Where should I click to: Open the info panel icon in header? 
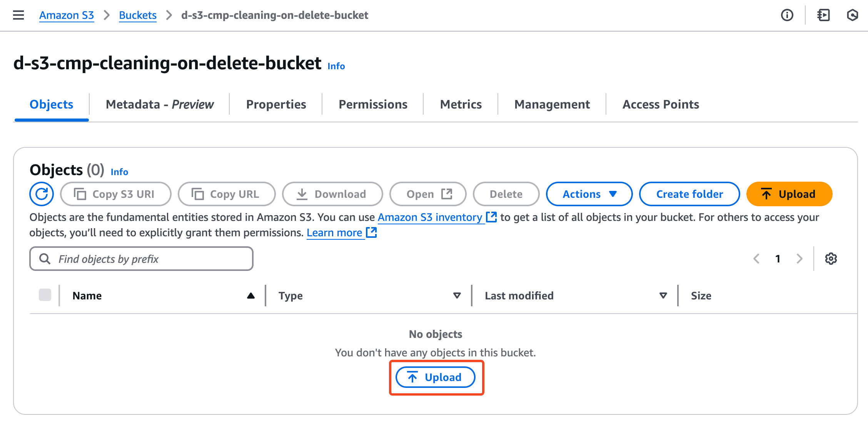click(x=787, y=15)
